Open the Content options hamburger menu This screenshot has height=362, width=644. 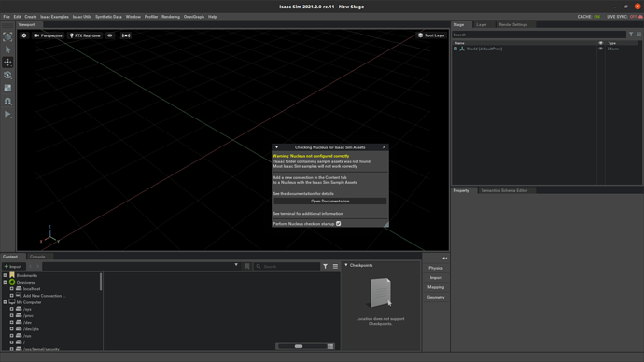click(x=335, y=267)
